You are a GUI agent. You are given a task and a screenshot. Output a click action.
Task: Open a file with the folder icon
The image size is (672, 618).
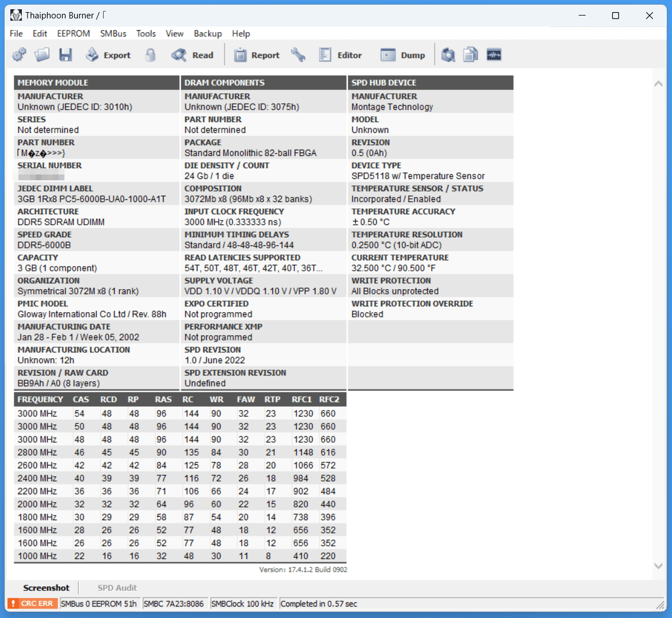pyautogui.click(x=42, y=55)
